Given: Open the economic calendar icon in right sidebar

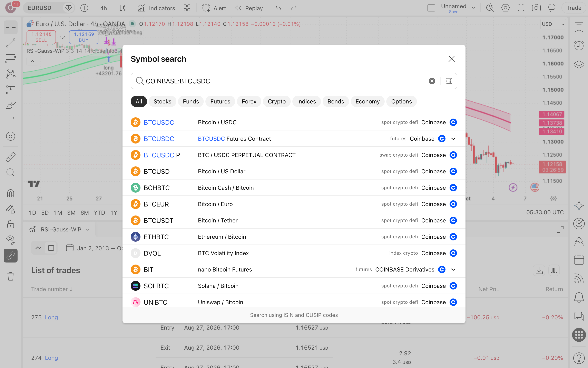Looking at the screenshot, I should [579, 260].
